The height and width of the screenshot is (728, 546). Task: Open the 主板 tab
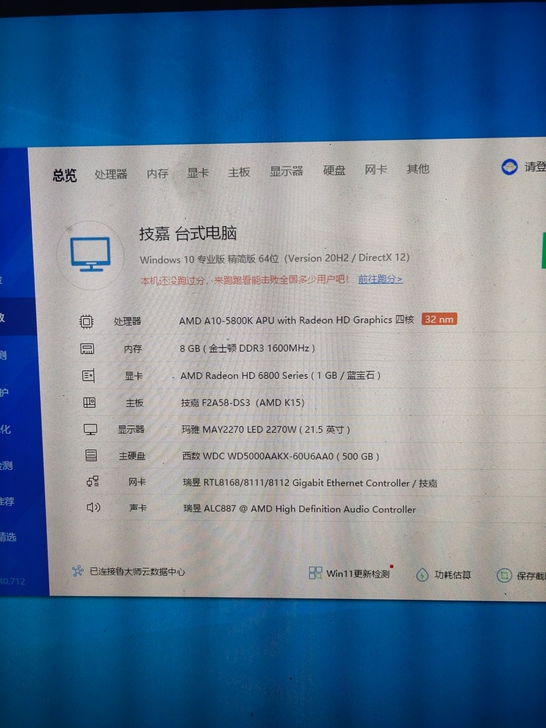(239, 172)
